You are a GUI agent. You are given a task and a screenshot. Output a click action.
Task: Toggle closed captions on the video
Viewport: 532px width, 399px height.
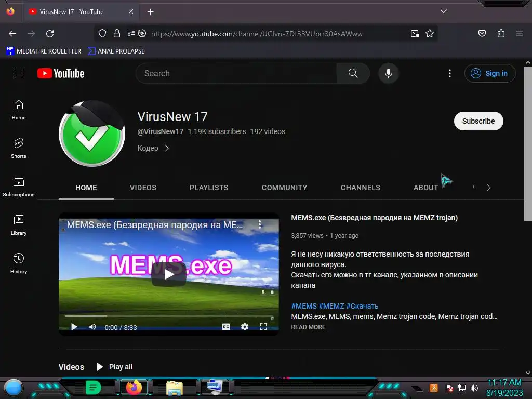pos(226,327)
